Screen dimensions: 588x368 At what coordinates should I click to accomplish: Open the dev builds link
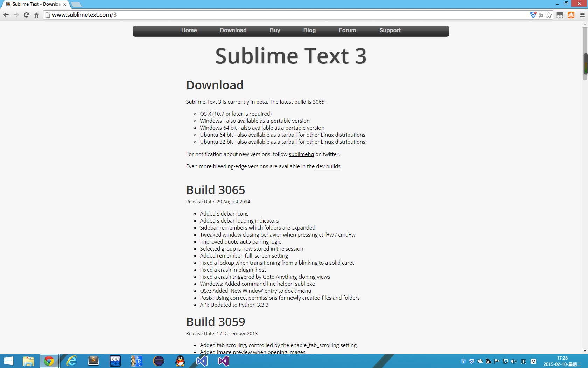[328, 166]
